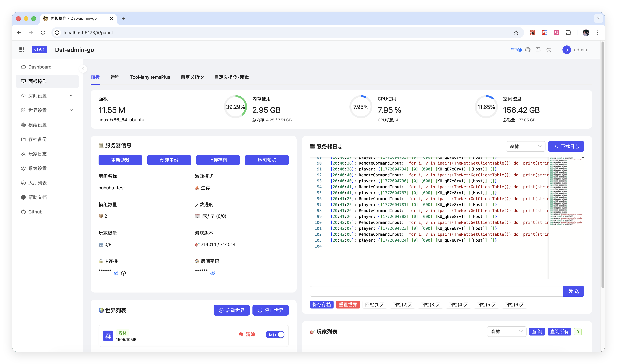The width and height of the screenshot is (617, 364).
Task: Open 大厅列表 in the sidebar
Action: [x=47, y=183]
